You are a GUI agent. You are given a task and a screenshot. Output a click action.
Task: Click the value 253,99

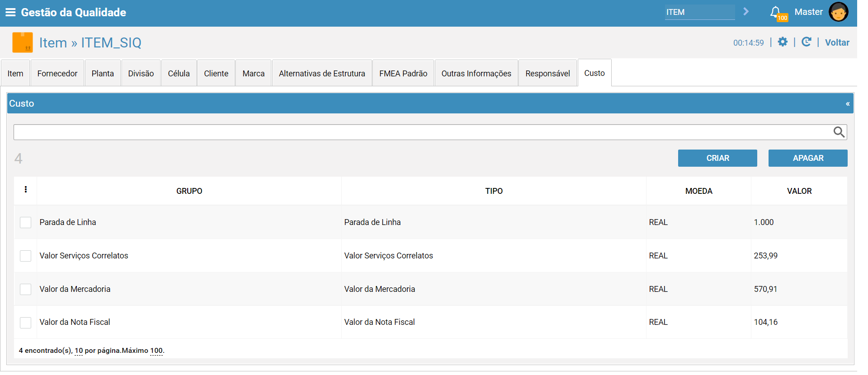pos(765,256)
